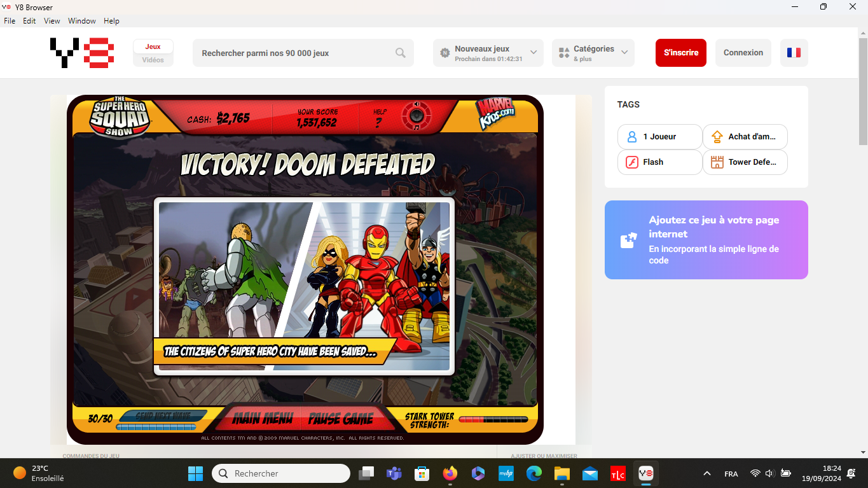The image size is (868, 488).
Task: Click the Super Hero Squad Show logo
Action: pyautogui.click(x=119, y=117)
